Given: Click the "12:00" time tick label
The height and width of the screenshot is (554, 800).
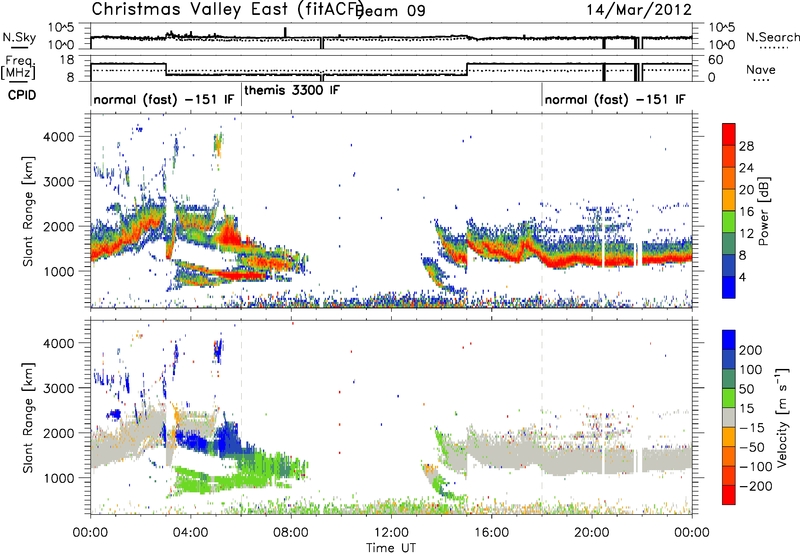Looking at the screenshot, I should (391, 533).
